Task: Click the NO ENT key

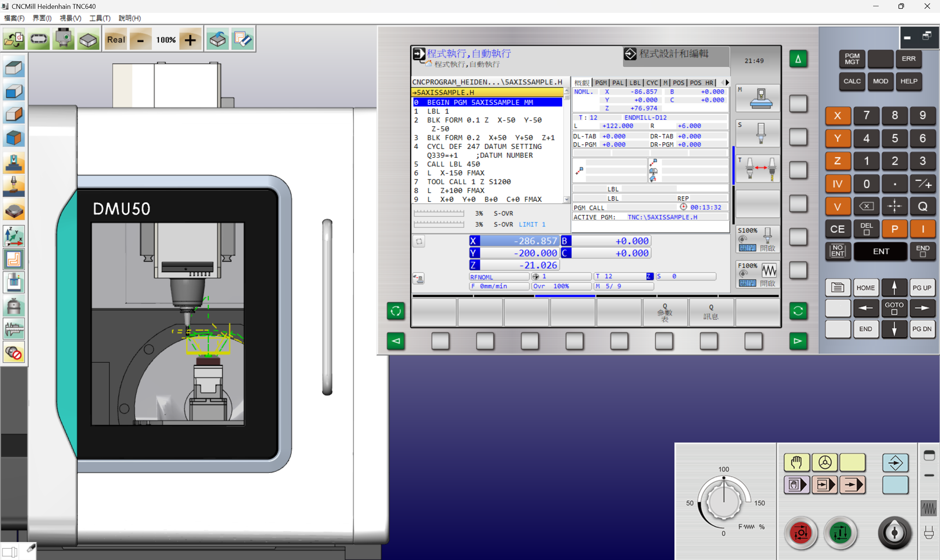Action: point(838,251)
